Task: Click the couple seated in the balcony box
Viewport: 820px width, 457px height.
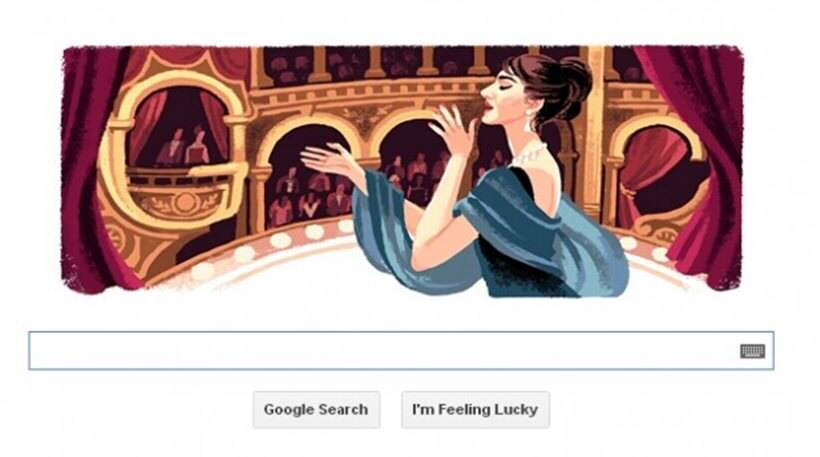Action: tap(183, 146)
